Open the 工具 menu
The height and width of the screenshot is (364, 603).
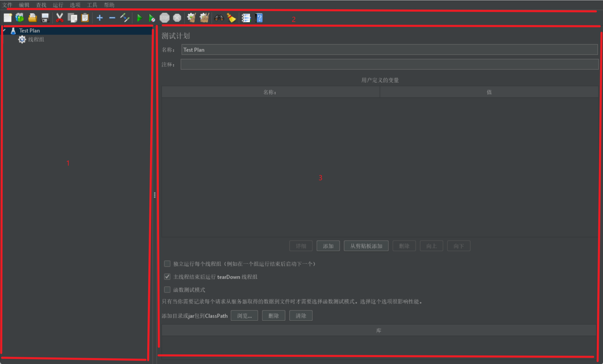point(92,5)
